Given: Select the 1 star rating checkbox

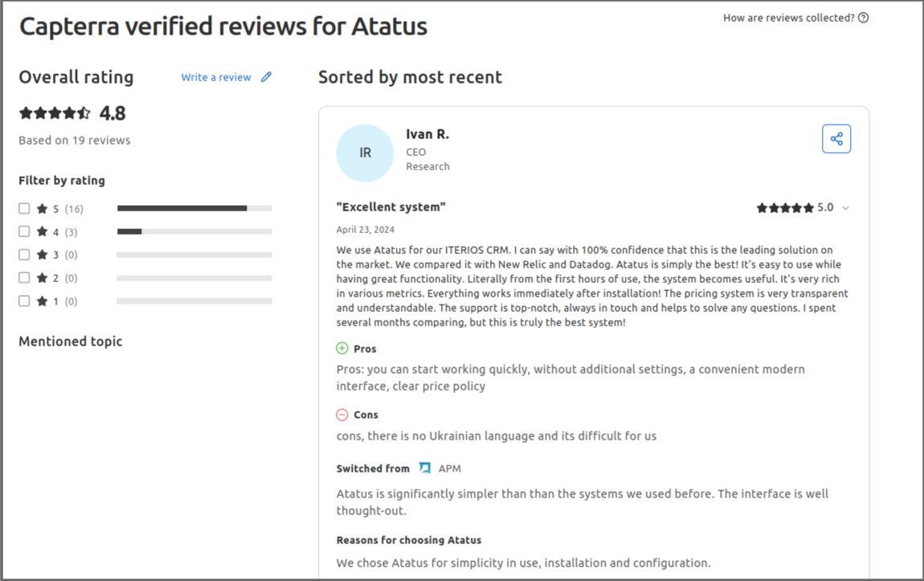Looking at the screenshot, I should [x=24, y=301].
